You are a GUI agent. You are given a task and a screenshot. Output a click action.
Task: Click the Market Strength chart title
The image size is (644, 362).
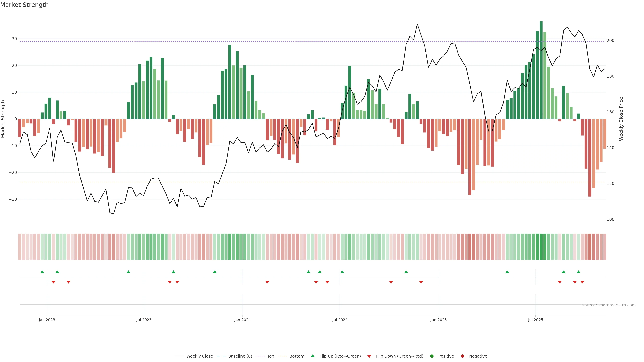pyautogui.click(x=24, y=5)
